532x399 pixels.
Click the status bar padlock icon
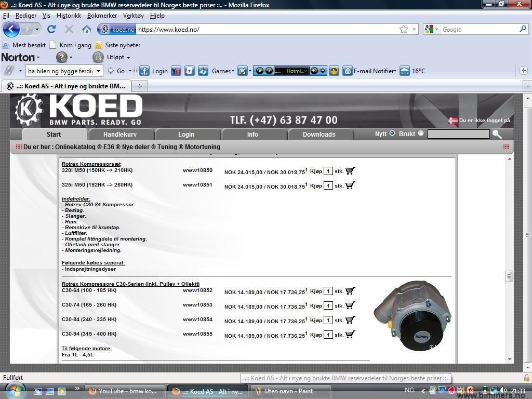point(527,378)
